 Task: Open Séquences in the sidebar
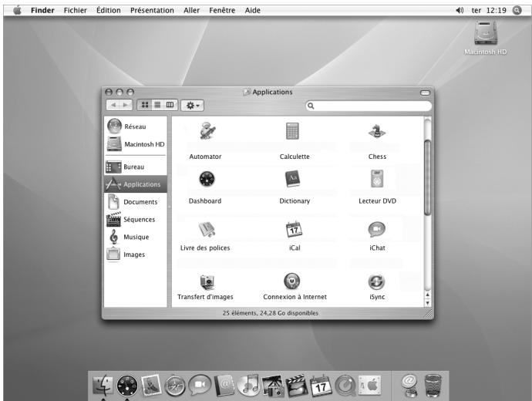tap(136, 220)
